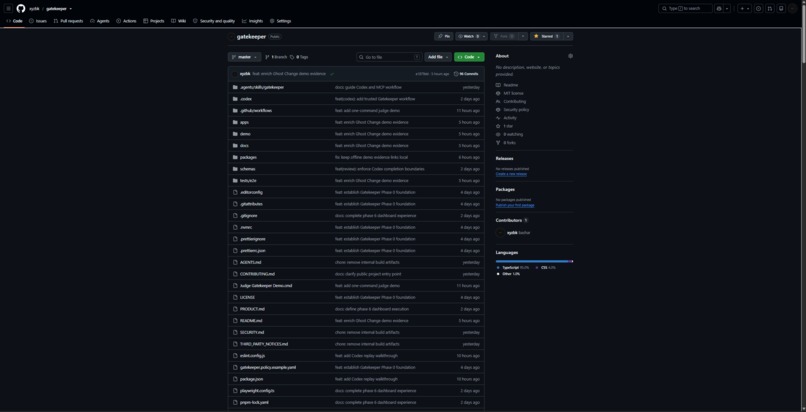View your issues icon in header

pyautogui.click(x=759, y=8)
